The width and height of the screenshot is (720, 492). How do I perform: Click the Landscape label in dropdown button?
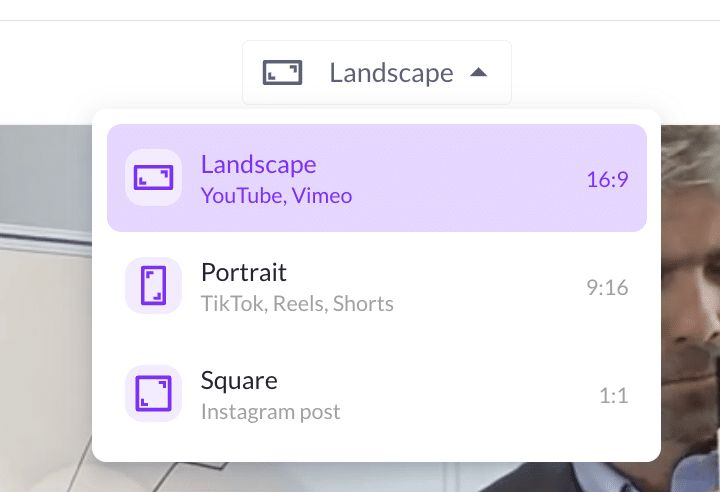click(x=391, y=73)
